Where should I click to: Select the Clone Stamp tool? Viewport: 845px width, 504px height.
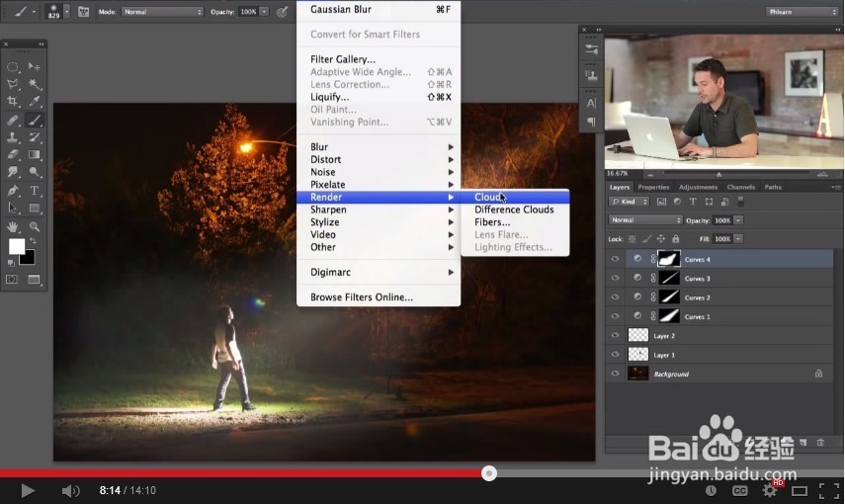click(x=13, y=137)
